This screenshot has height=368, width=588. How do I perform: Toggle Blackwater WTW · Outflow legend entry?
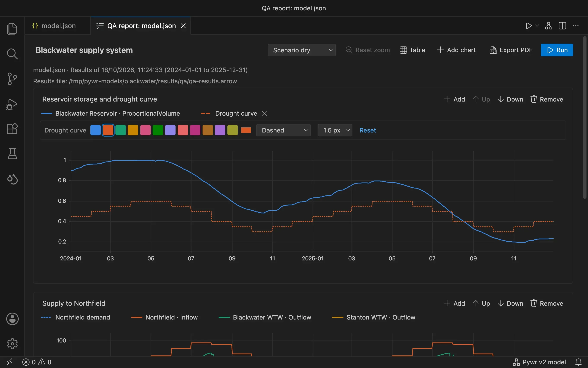(x=265, y=317)
